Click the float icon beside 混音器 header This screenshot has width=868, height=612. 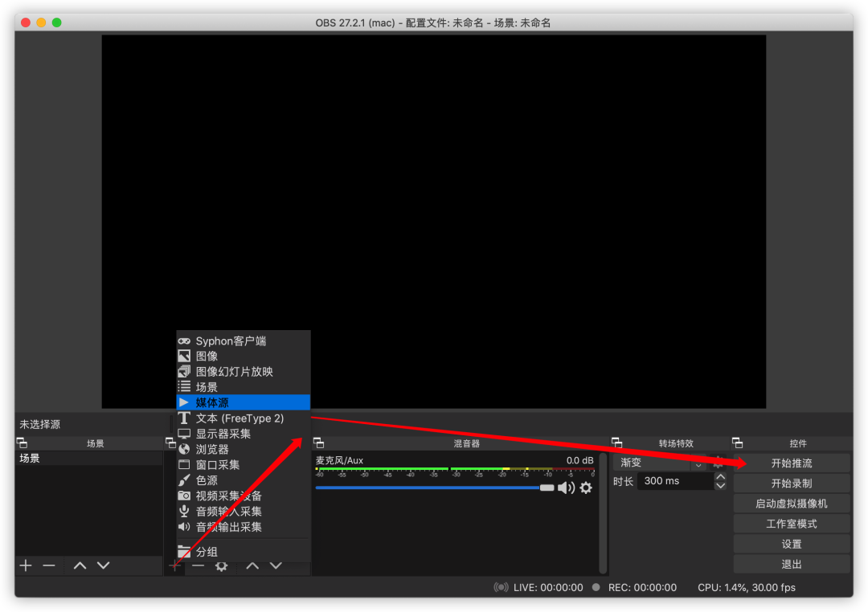click(x=319, y=443)
